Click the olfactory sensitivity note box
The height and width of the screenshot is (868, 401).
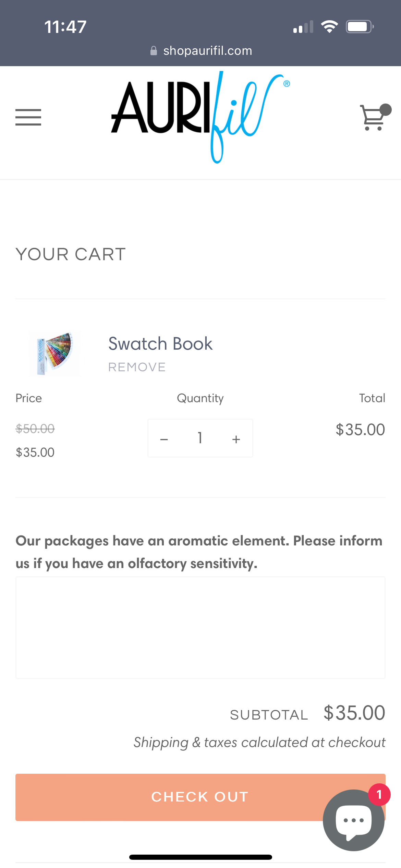(200, 627)
